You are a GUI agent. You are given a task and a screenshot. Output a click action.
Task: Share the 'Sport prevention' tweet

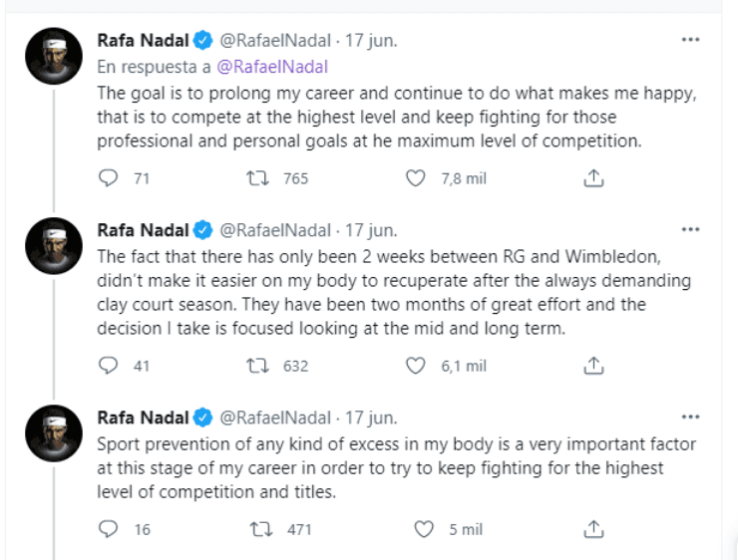[593, 529]
